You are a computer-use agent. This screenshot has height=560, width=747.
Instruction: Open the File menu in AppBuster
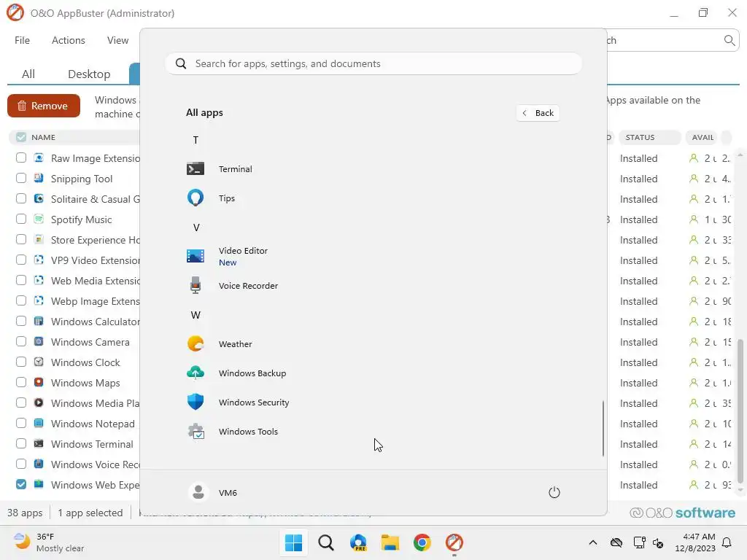tap(22, 41)
